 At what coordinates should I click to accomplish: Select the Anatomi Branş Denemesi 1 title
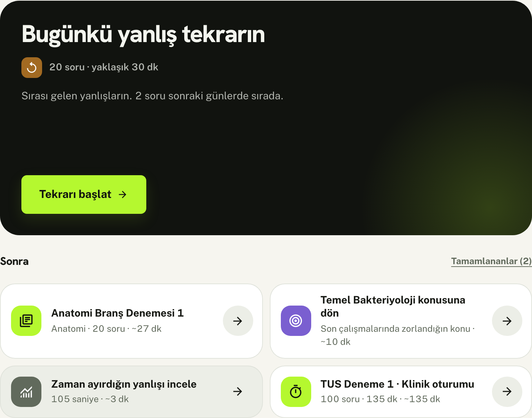point(118,313)
